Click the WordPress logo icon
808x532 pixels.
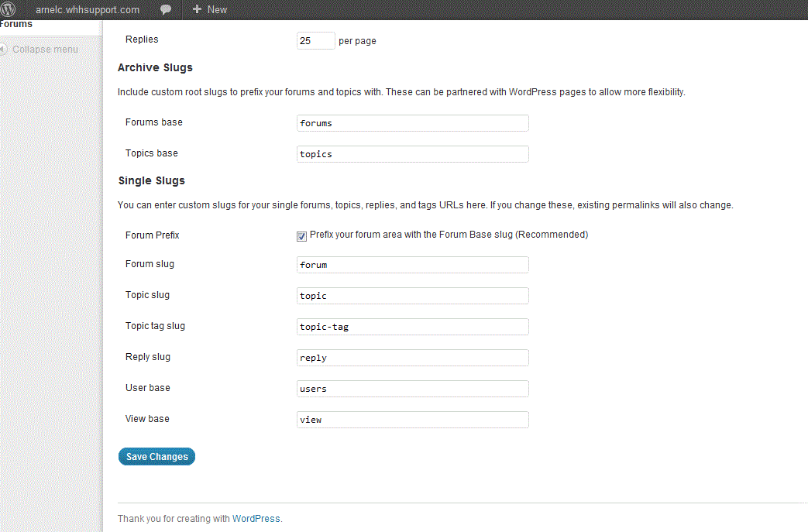[9, 10]
